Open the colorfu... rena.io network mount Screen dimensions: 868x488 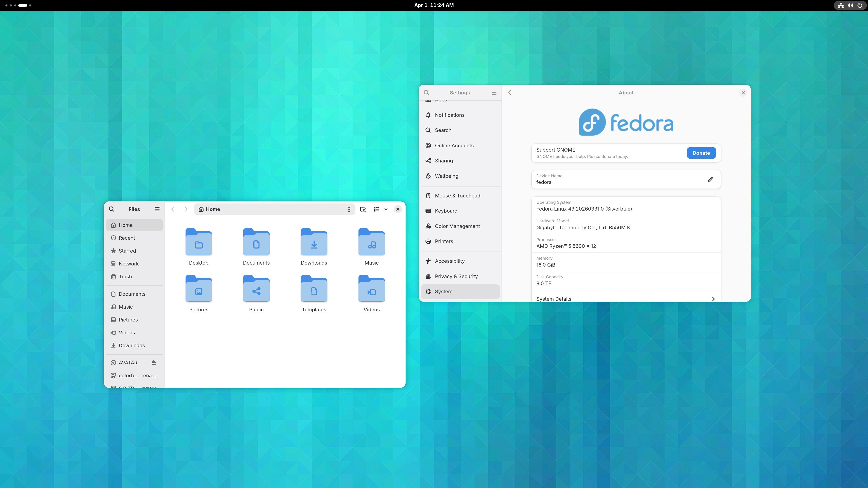coord(134,375)
